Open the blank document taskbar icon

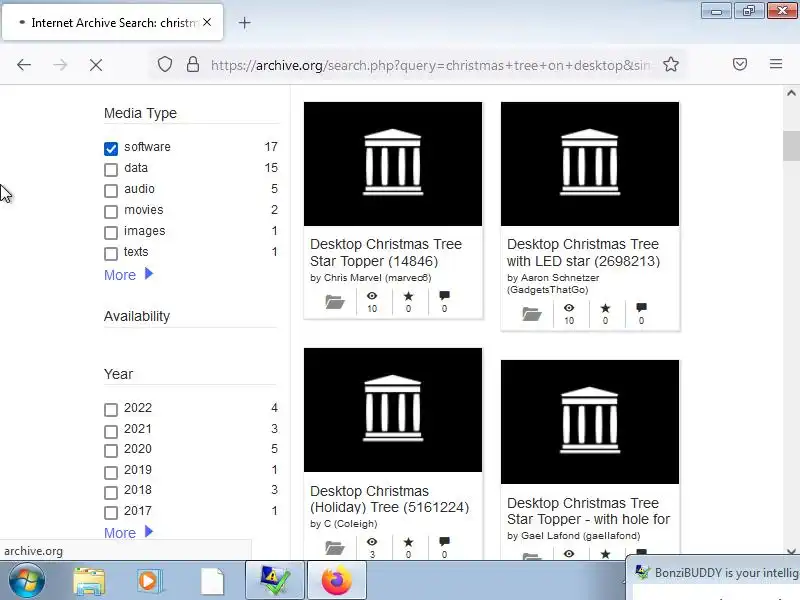(x=212, y=581)
